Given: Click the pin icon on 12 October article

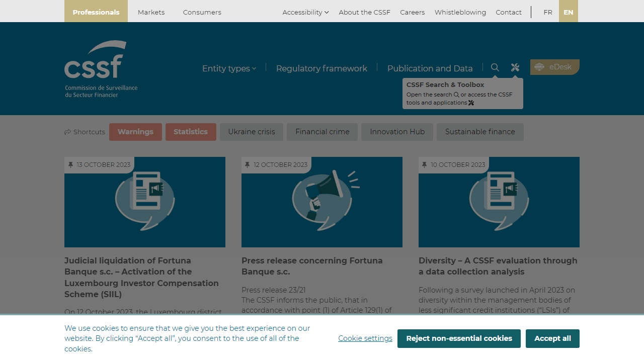Looking at the screenshot, I should pos(247,165).
